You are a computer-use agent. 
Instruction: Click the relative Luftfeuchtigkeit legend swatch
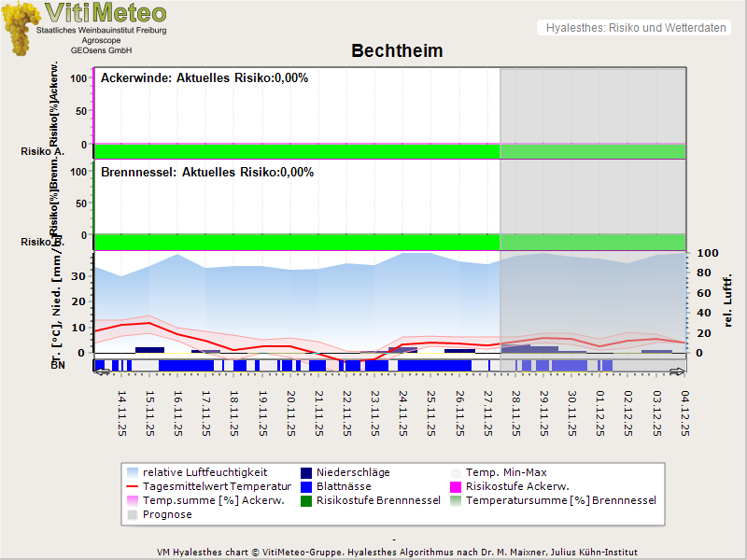133,472
